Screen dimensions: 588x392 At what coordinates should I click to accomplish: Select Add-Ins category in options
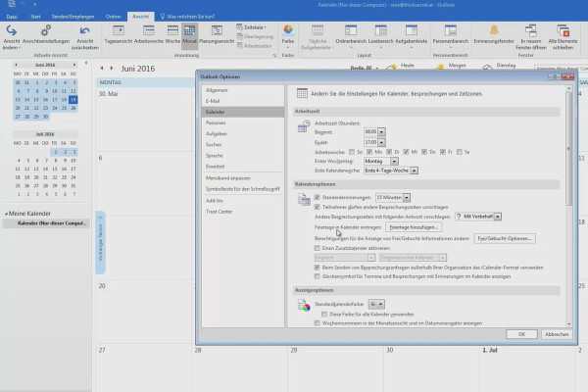tap(243, 201)
